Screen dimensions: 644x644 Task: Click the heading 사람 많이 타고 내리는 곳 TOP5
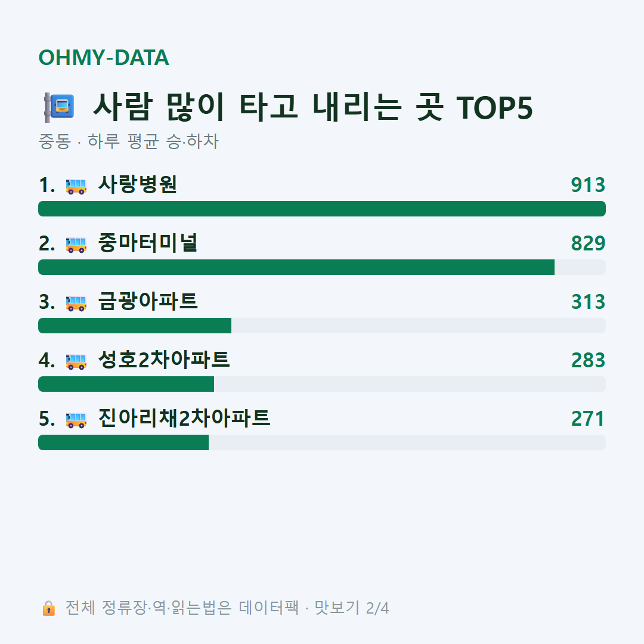313,107
